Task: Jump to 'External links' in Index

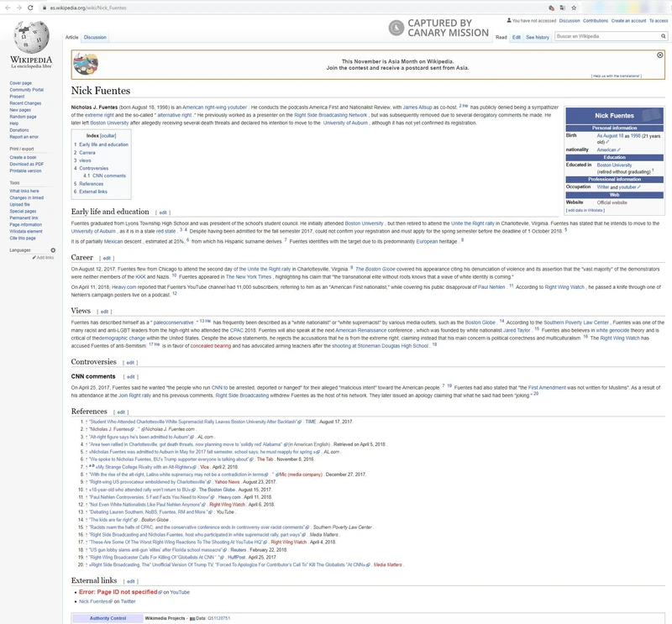Action: 93,191
